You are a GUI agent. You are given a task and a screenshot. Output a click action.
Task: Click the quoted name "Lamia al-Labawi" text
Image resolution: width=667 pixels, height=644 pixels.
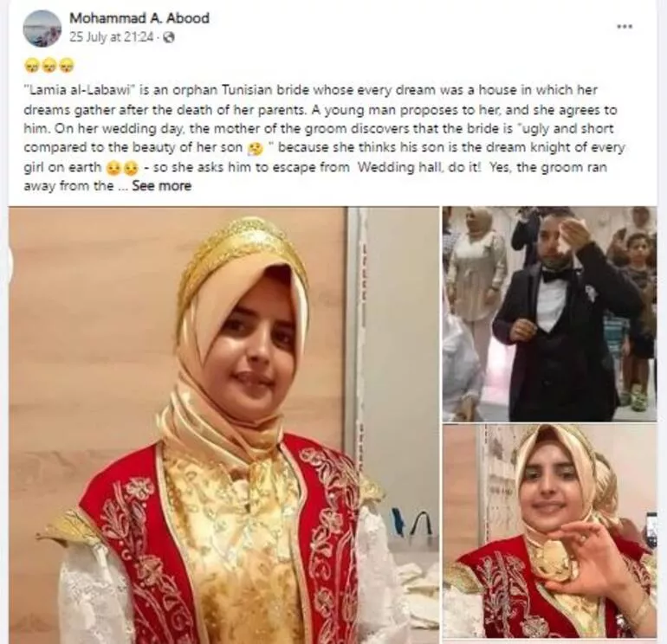click(79, 91)
